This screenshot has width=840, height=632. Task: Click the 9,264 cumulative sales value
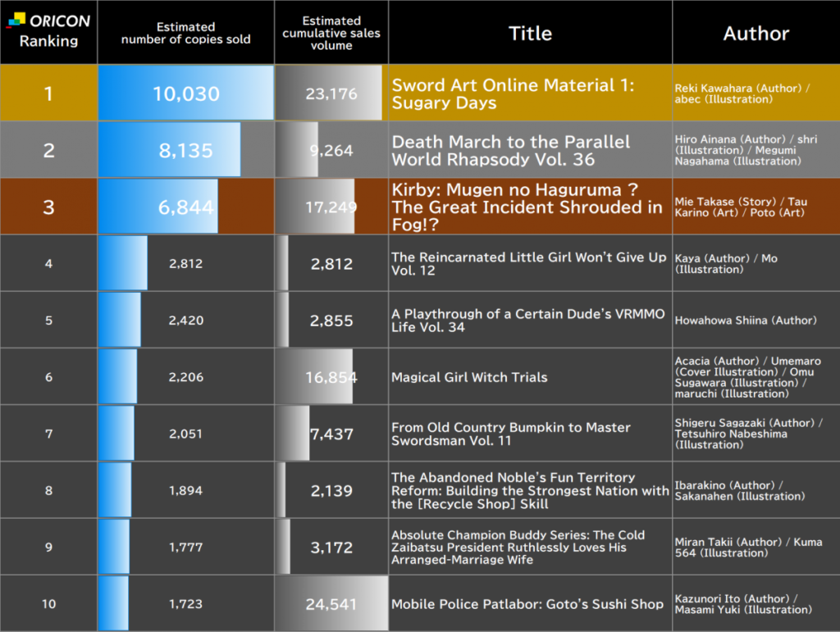tap(331, 150)
